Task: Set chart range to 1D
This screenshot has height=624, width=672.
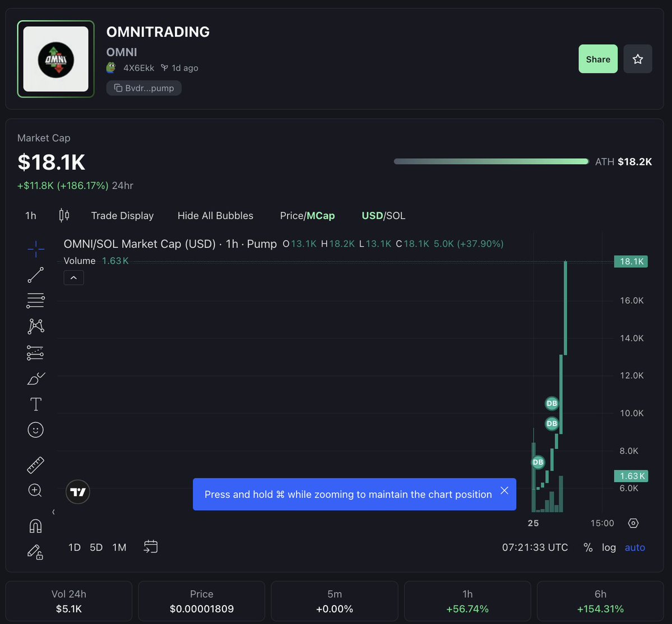Action: tap(75, 547)
